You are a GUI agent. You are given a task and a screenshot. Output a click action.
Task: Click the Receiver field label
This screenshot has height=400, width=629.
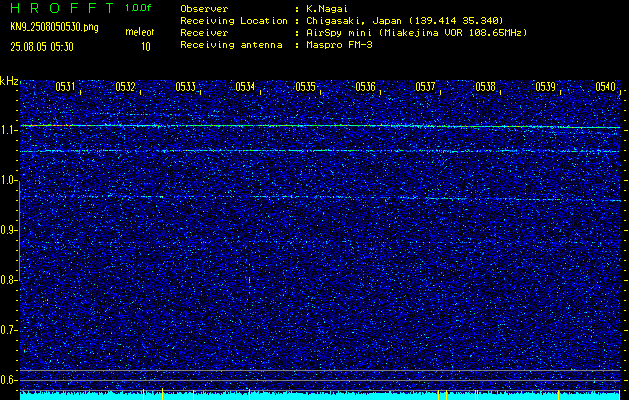(x=204, y=33)
